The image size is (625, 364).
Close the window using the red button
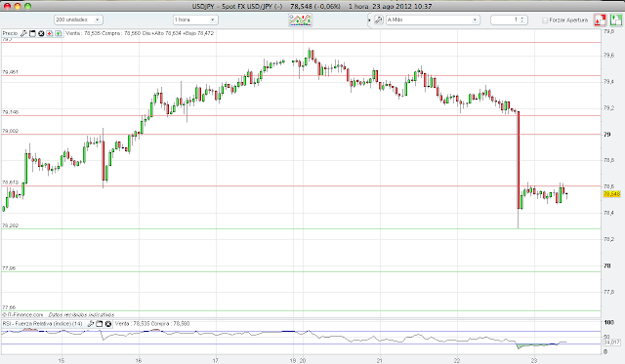click(x=7, y=6)
